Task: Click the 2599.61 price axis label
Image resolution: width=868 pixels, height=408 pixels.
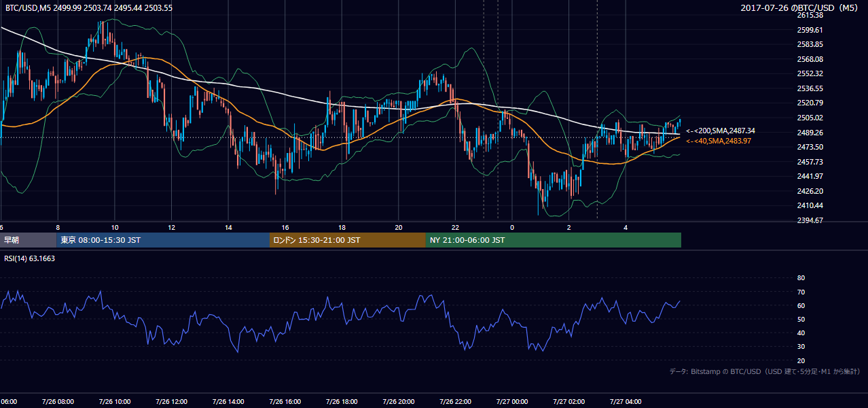Action: [x=810, y=30]
